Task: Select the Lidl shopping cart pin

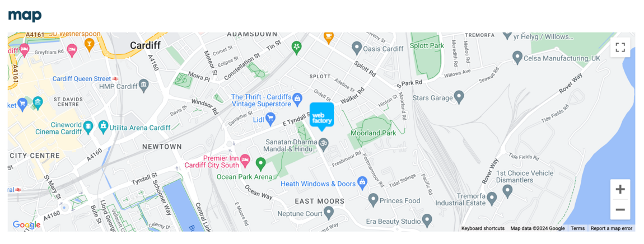Action: pyautogui.click(x=270, y=120)
